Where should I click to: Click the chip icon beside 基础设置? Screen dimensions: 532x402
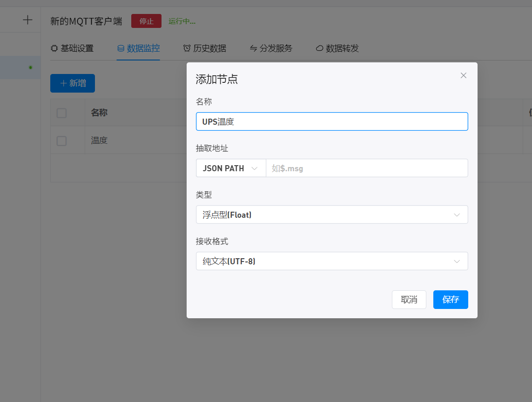click(x=54, y=48)
